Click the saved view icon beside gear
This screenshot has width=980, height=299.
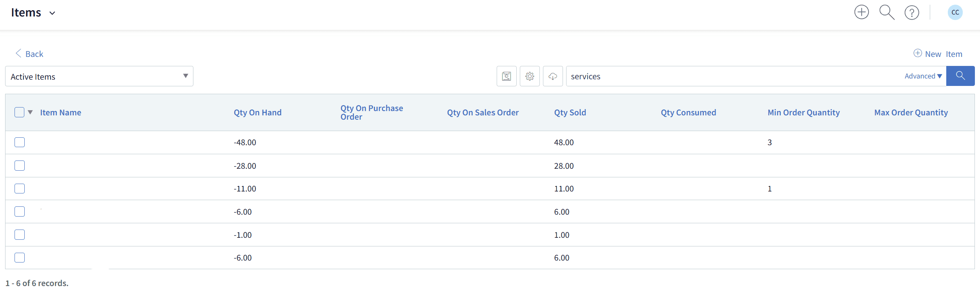click(x=506, y=76)
